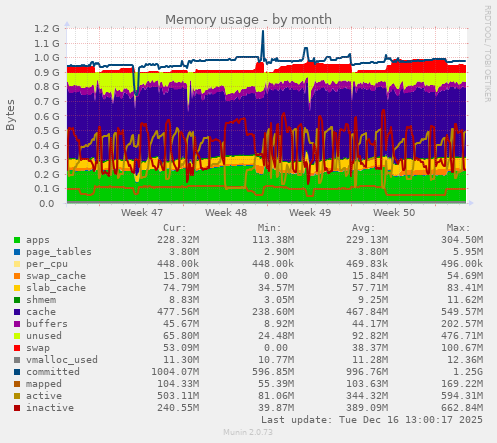Click the 'Munin 2.0.73' footer text

(248, 432)
